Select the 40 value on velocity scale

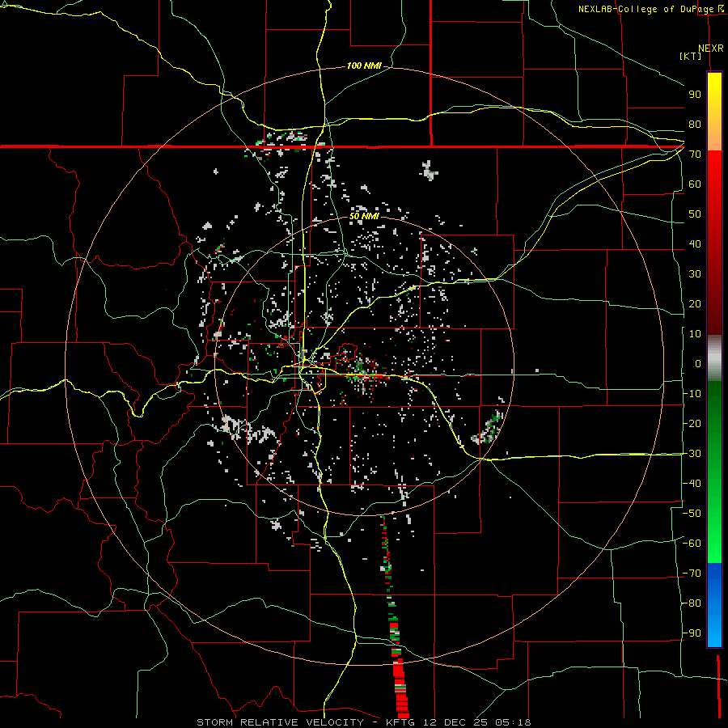695,244
